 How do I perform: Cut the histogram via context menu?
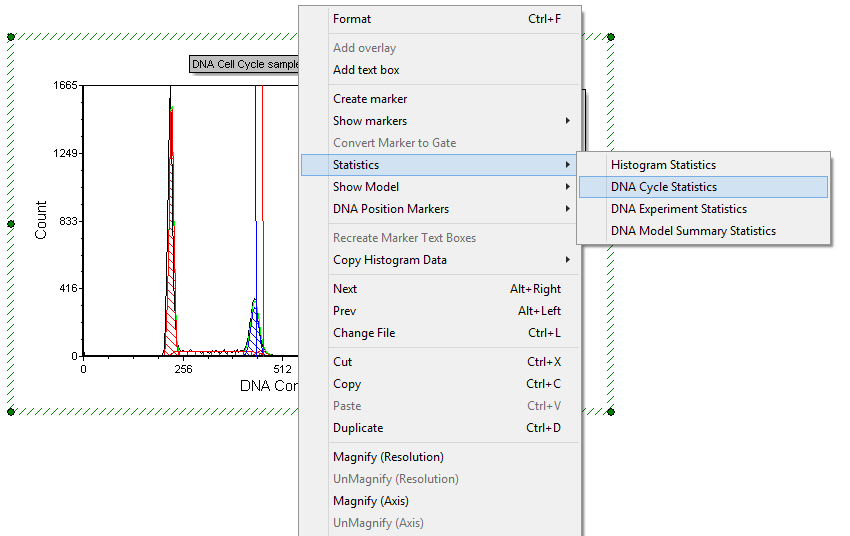343,362
